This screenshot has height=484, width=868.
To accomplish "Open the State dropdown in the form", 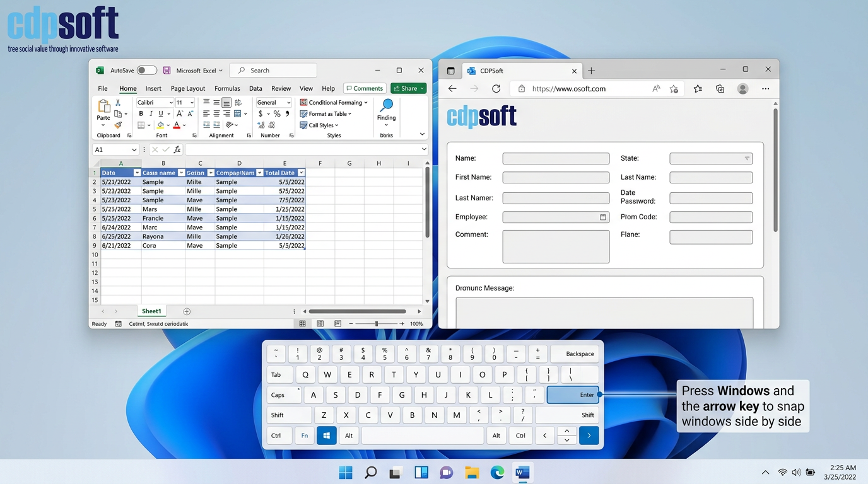I will [711, 159].
